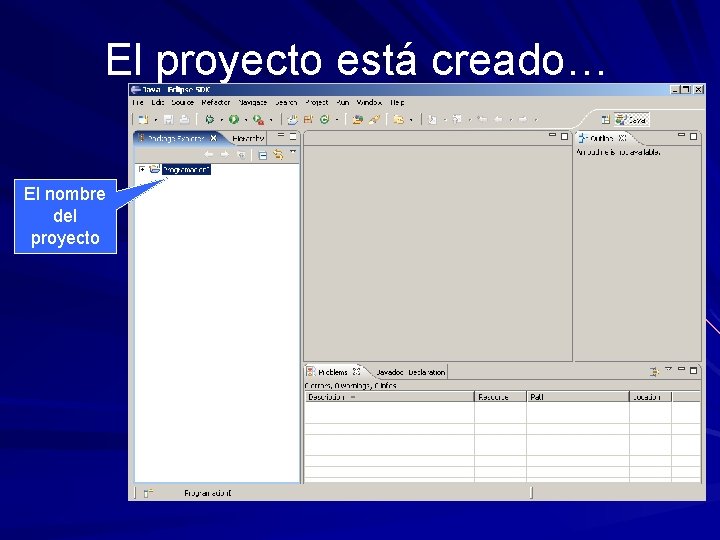Click the Next Annotation toolbar icon
Viewport: 720px width, 540px height.
point(432,120)
